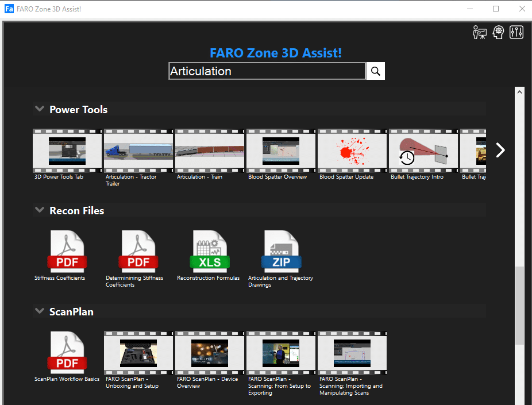This screenshot has height=405, width=532.
Task: Click the next arrow in Power Tools carousel
Action: (x=500, y=150)
